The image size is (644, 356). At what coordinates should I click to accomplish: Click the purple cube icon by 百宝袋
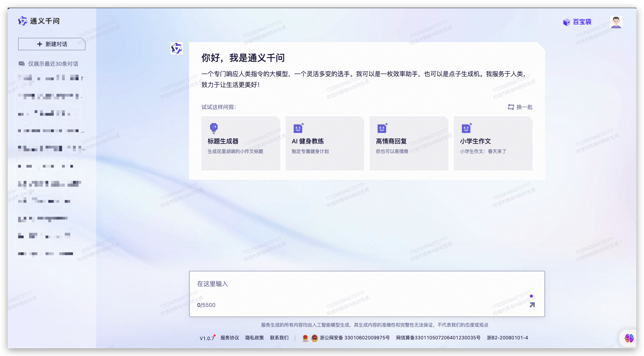click(x=567, y=22)
